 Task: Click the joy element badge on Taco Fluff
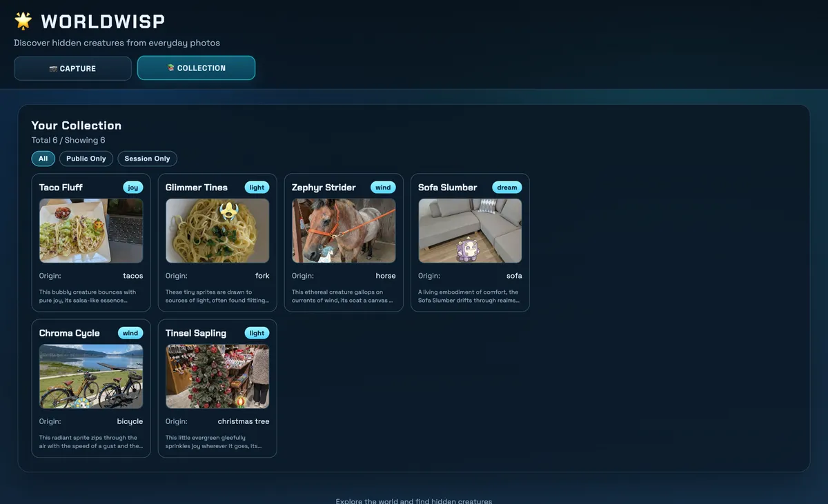coord(132,187)
